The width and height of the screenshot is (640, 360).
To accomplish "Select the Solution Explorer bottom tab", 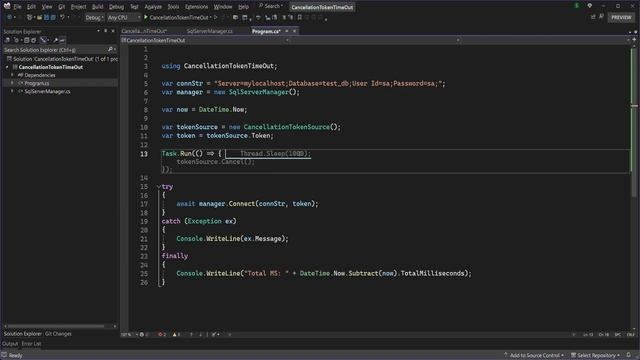I will point(23,334).
